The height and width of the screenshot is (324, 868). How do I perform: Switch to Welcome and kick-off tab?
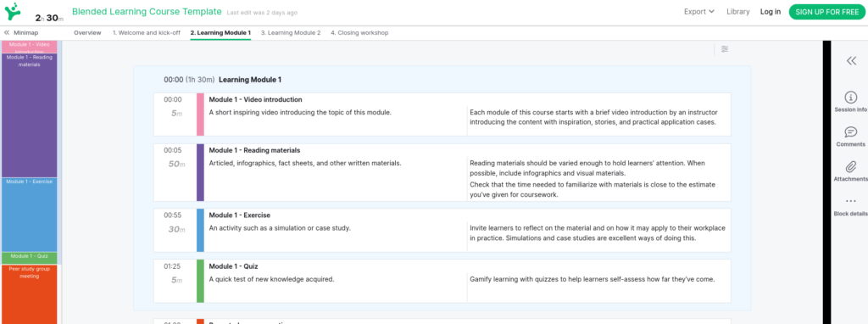coord(146,33)
